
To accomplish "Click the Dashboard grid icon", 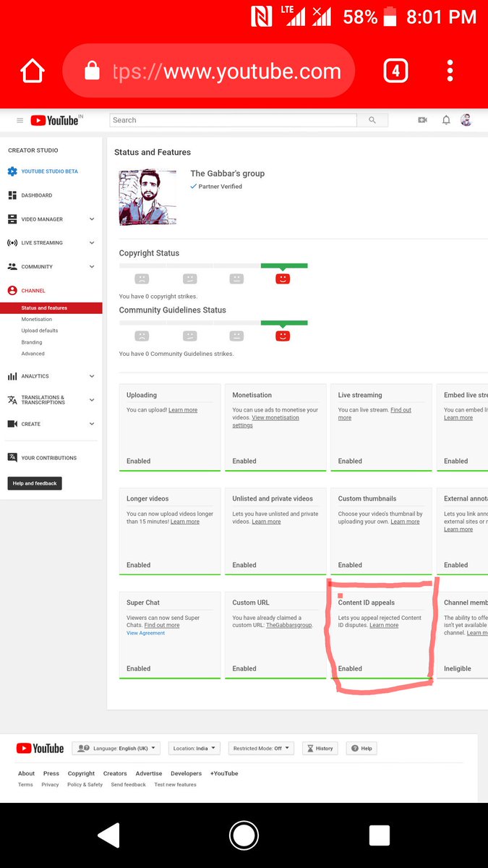I will pyautogui.click(x=12, y=195).
